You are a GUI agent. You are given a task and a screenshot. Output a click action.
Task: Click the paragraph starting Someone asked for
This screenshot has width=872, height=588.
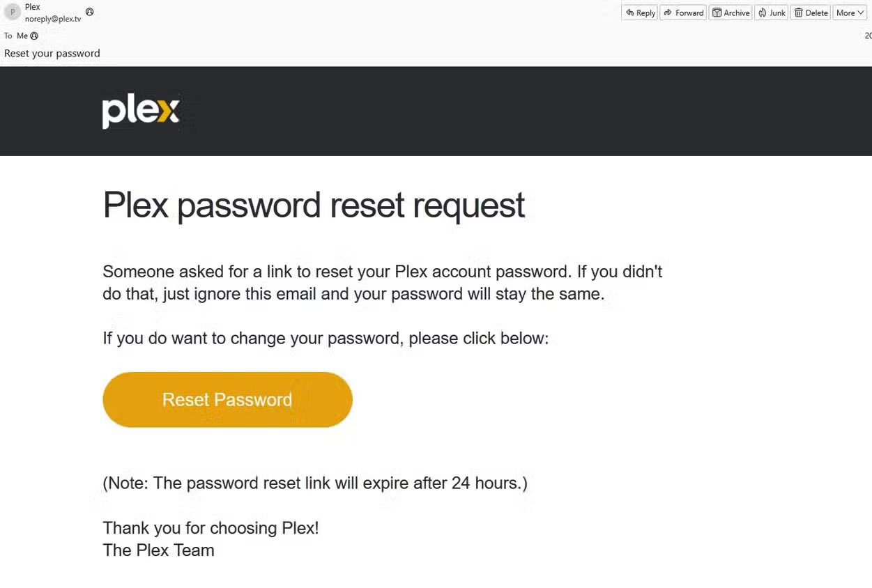point(382,282)
